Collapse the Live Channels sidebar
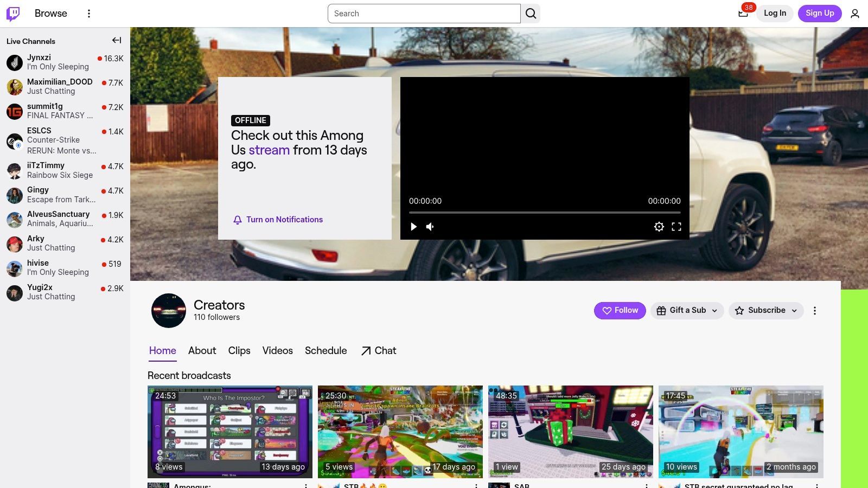The width and height of the screenshot is (868, 488). [x=117, y=40]
